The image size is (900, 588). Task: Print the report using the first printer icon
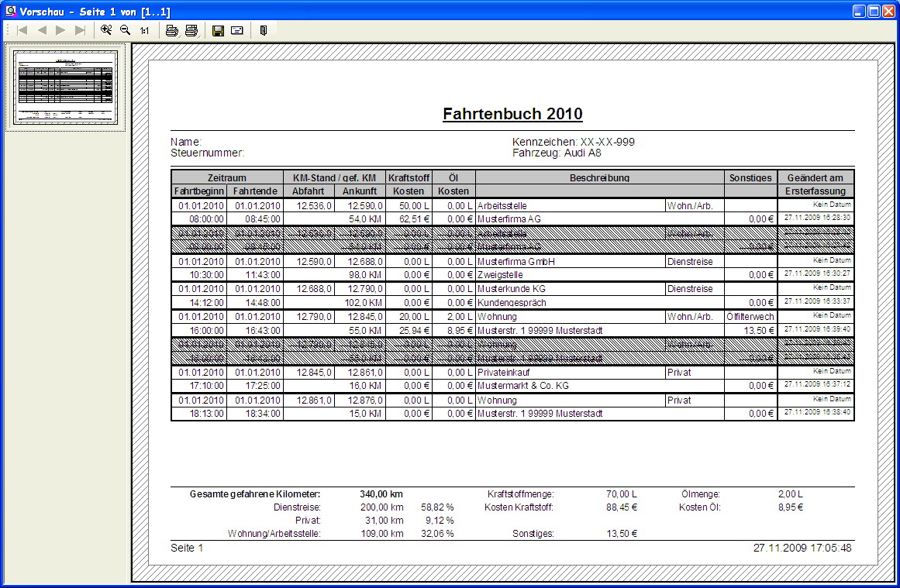[171, 30]
